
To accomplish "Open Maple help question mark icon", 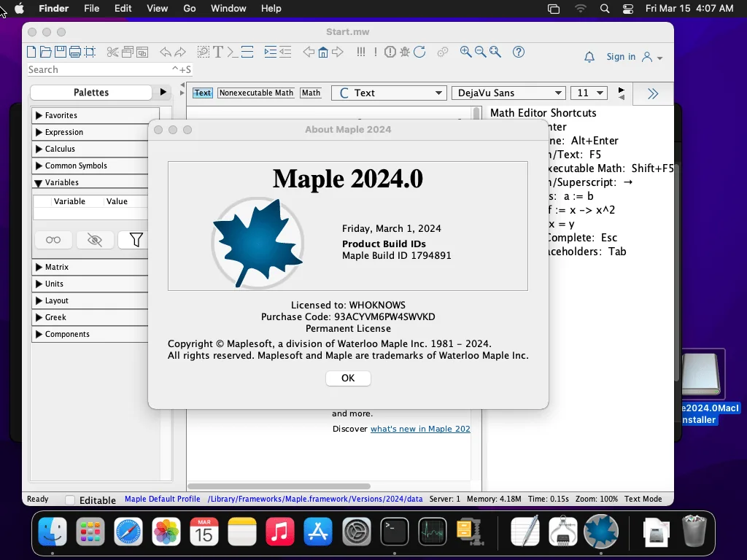I will coord(519,52).
